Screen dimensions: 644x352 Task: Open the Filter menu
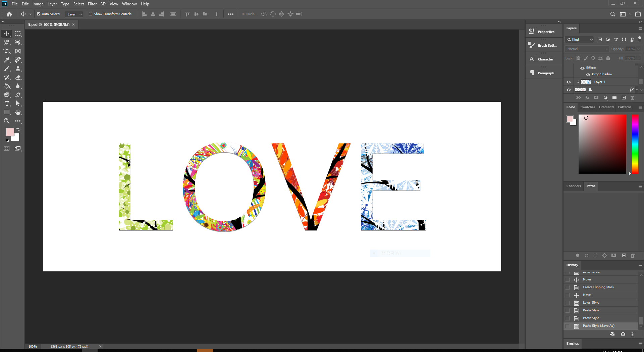click(x=92, y=4)
